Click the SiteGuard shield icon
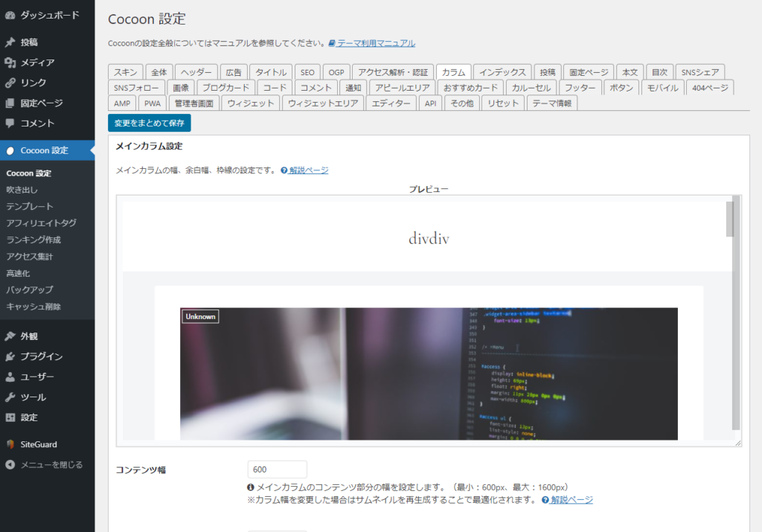 10,444
